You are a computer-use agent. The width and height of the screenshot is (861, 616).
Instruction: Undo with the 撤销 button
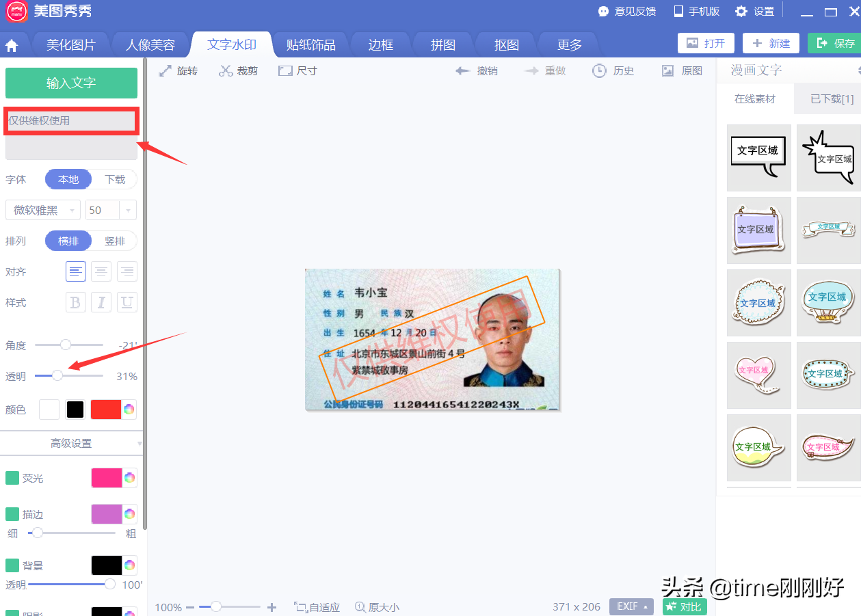(x=477, y=70)
